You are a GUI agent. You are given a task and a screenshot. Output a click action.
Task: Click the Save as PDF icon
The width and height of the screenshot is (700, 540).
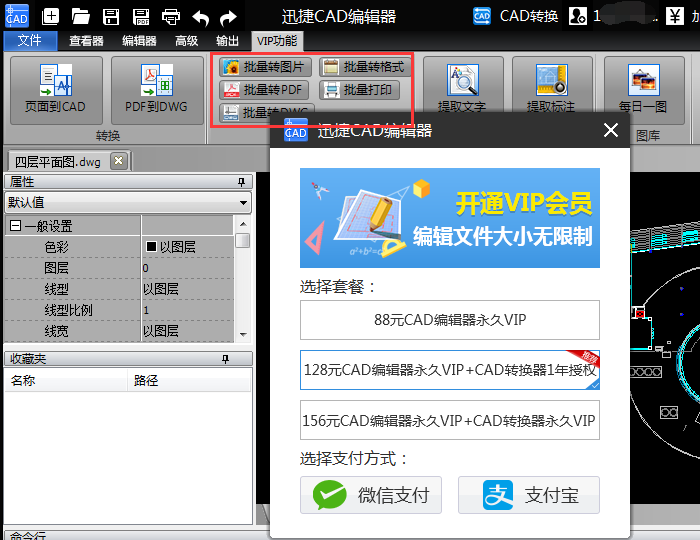[141, 17]
